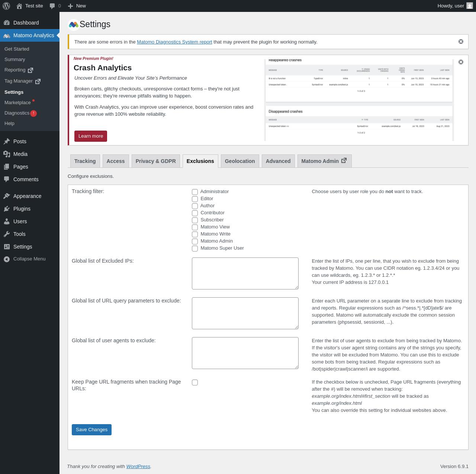This screenshot has width=476, height=474.
Task: Click the Matomo Analytics sidebar logo
Action: coord(7,35)
